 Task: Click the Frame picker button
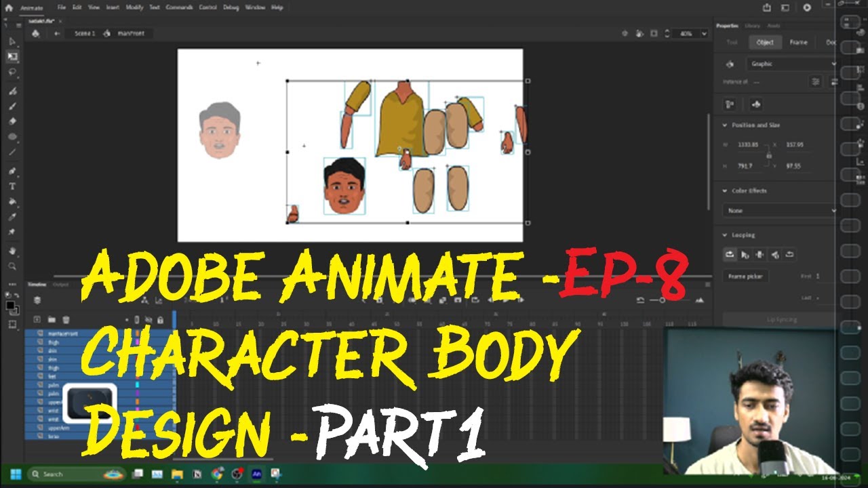[746, 277]
